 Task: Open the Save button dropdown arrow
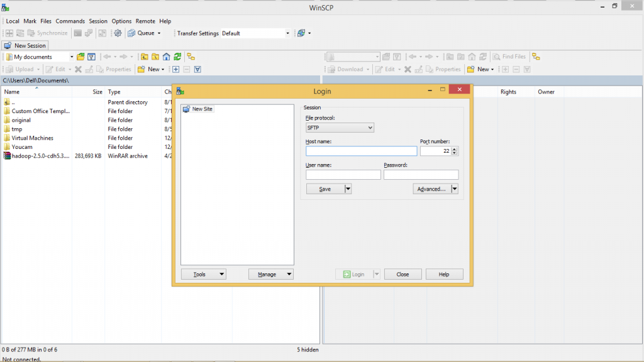(348, 189)
